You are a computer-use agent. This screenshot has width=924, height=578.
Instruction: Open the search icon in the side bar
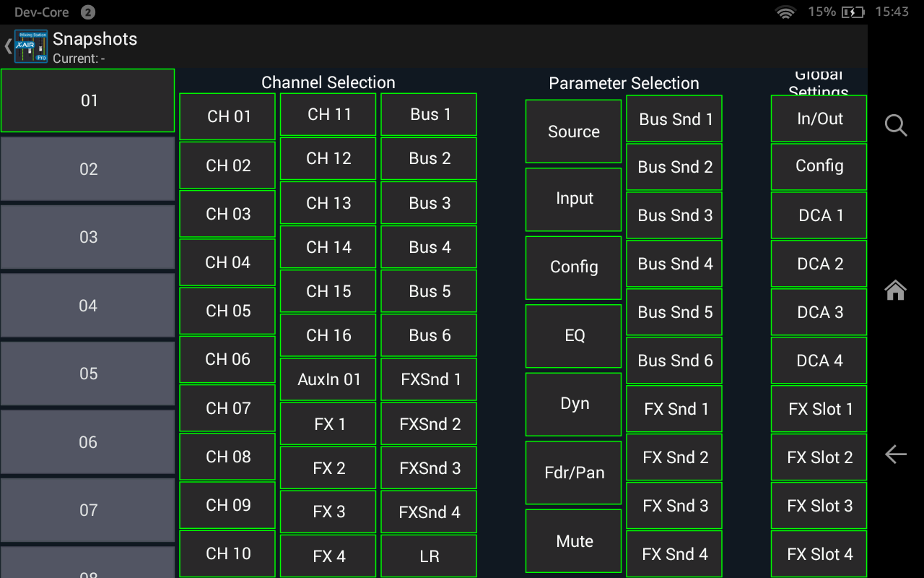(x=896, y=126)
